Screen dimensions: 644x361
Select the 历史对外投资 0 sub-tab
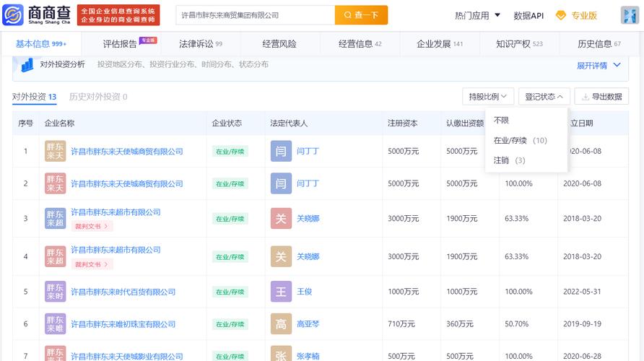tap(98, 97)
